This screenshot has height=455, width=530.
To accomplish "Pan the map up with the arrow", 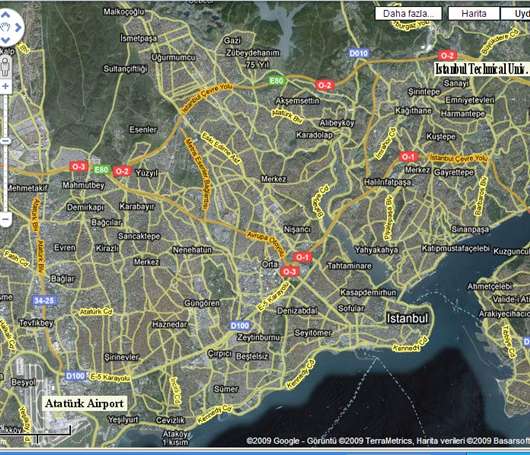I will point(6,15).
